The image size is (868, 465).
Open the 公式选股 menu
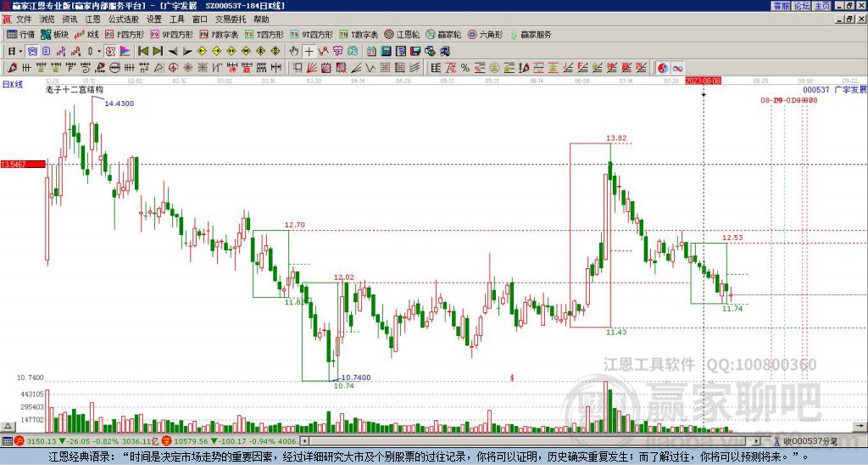(124, 20)
